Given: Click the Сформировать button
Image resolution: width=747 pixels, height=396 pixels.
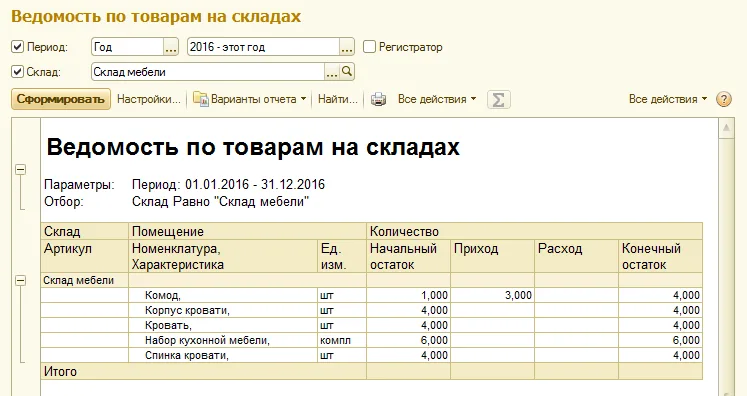Looking at the screenshot, I should (x=61, y=99).
